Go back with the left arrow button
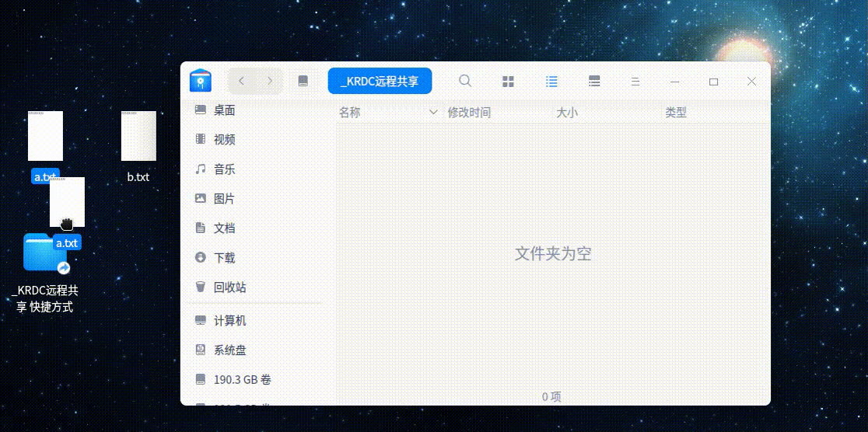The height and width of the screenshot is (432, 868). point(241,82)
